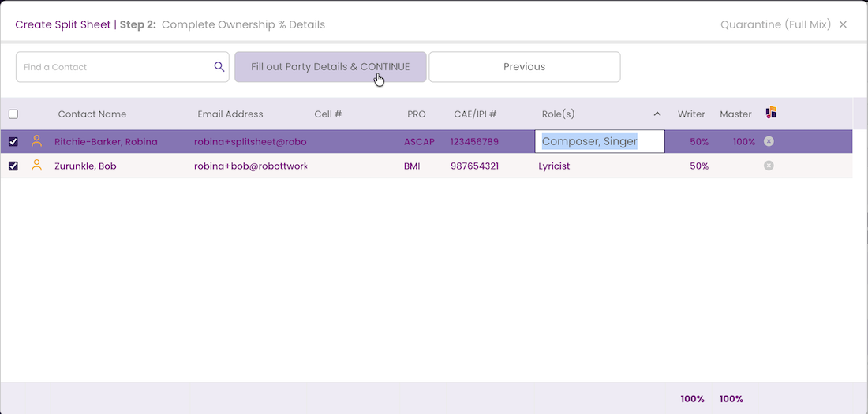Click the Cell # column header
Image resolution: width=868 pixels, height=414 pixels.
(327, 114)
